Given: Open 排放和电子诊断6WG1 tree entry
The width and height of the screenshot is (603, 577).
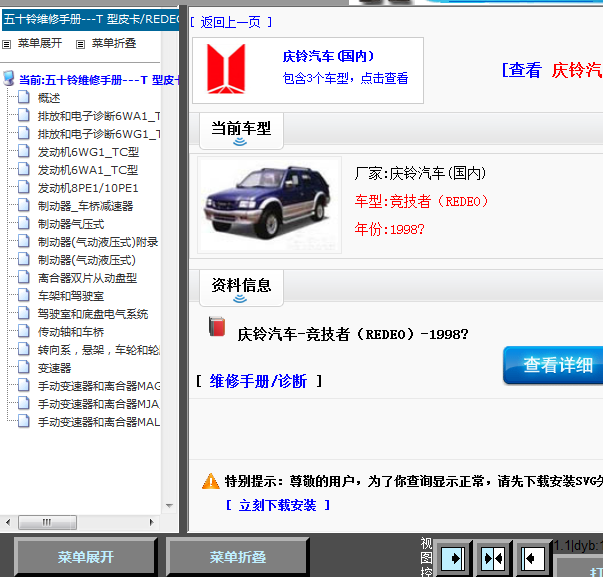Looking at the screenshot, I should click(x=99, y=134).
